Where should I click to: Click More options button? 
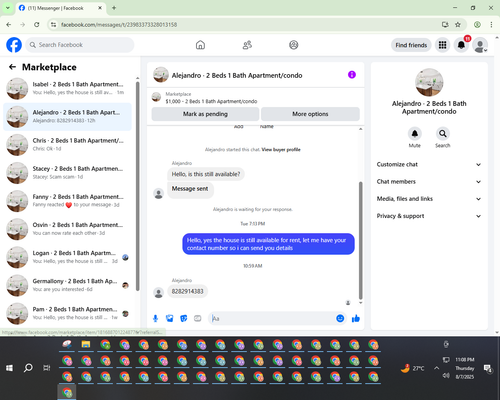click(310, 114)
